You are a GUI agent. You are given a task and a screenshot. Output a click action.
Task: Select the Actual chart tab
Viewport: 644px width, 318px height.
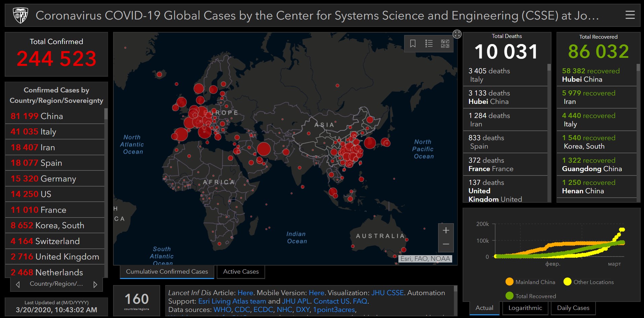pyautogui.click(x=484, y=308)
